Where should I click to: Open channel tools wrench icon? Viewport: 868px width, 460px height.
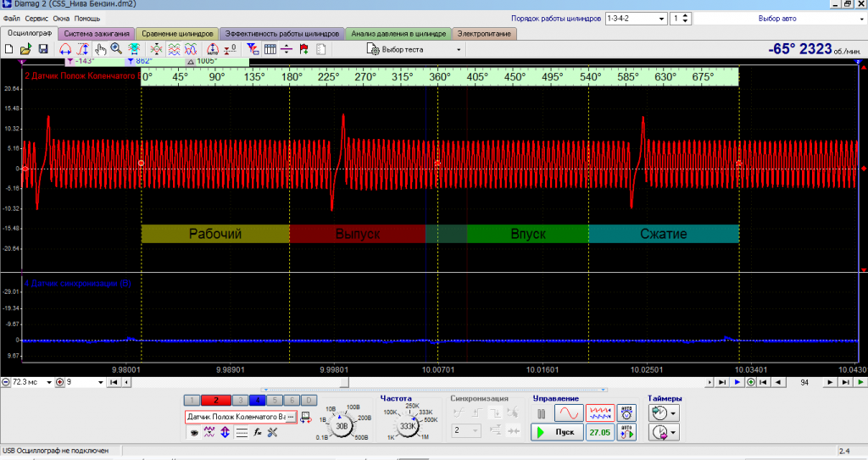(272, 433)
